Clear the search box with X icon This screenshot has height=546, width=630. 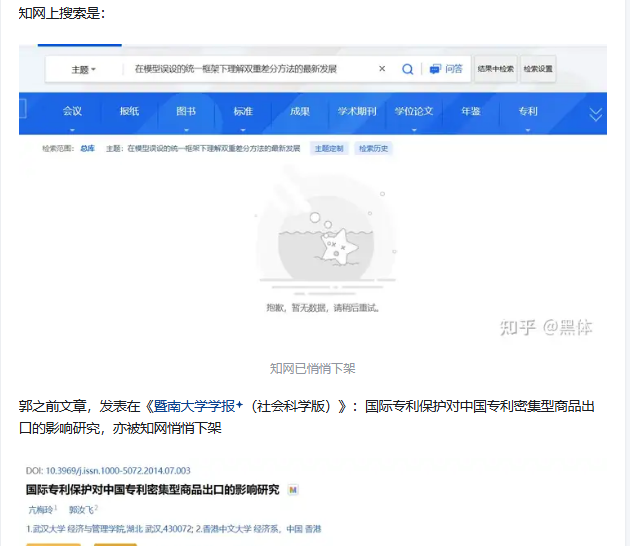(x=382, y=69)
